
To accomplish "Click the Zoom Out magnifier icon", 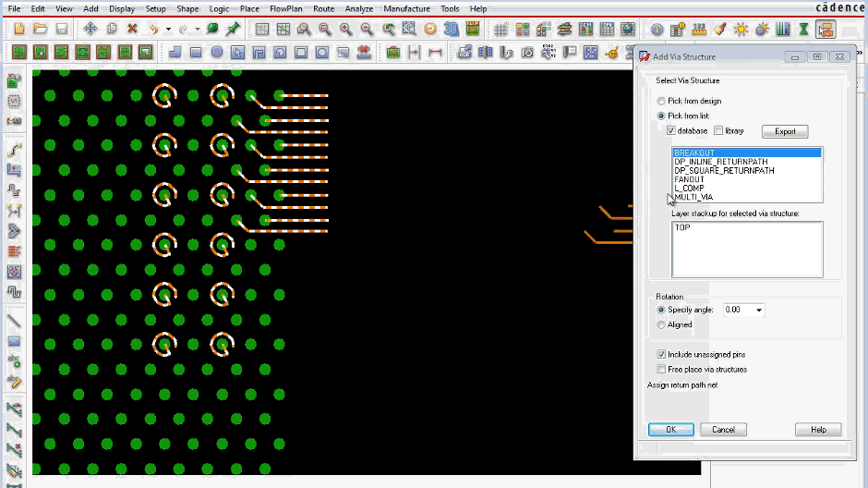I will [367, 29].
